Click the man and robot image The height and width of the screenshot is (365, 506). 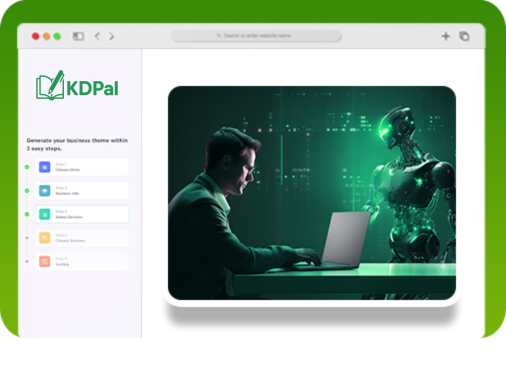(x=312, y=193)
